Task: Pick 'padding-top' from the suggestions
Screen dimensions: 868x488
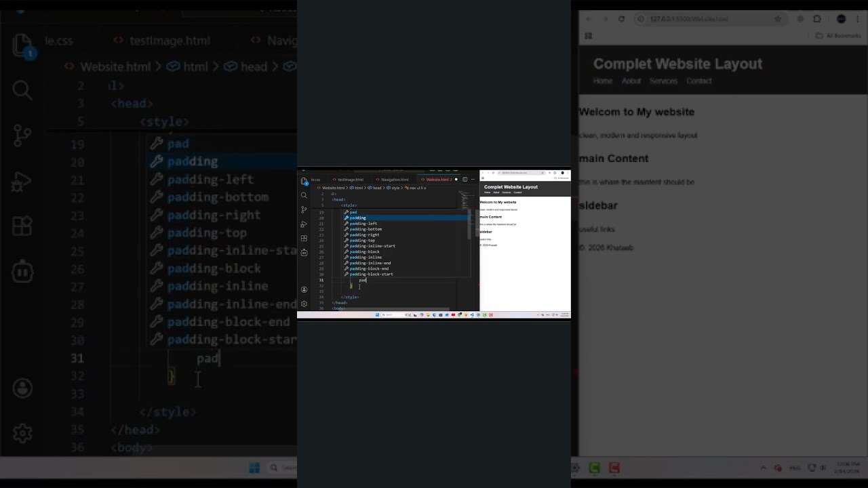Action: coord(405,241)
